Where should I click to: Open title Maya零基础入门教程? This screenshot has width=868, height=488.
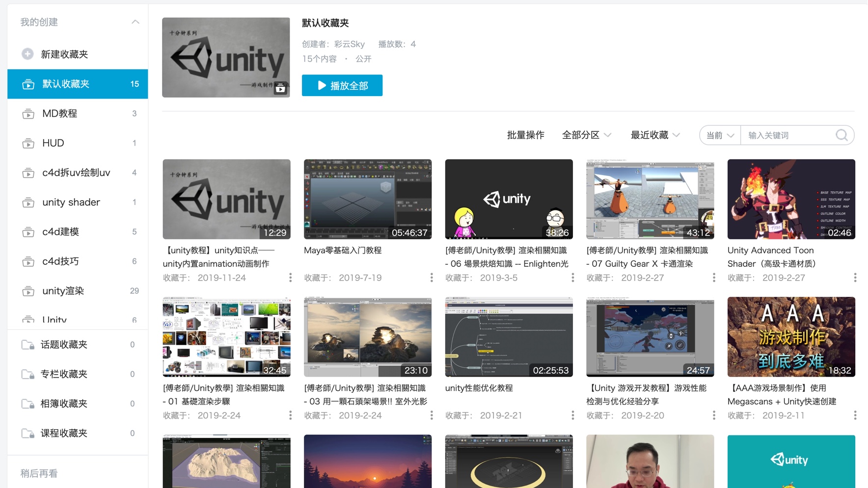coord(343,250)
